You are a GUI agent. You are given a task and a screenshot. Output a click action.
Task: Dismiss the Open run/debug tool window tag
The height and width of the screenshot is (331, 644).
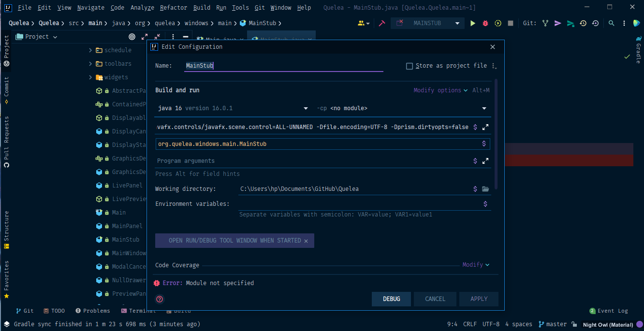305,240
